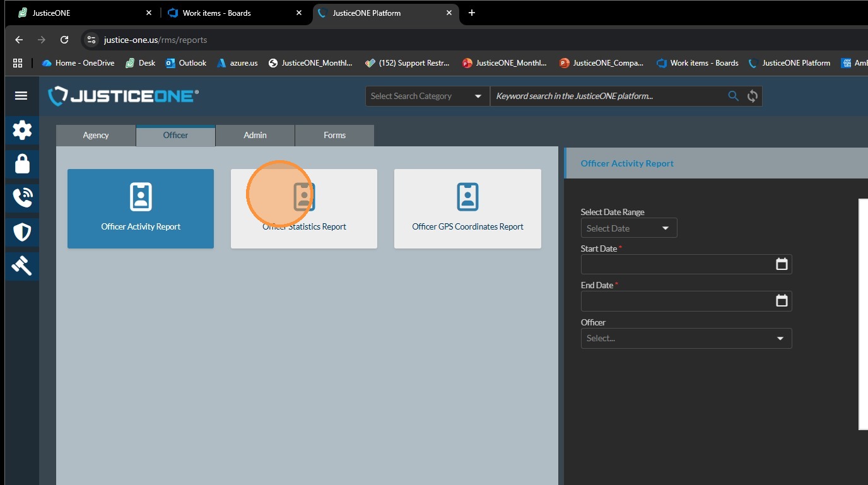868x485 pixels.
Task: Select the shield sidebar icon
Action: coord(22,232)
